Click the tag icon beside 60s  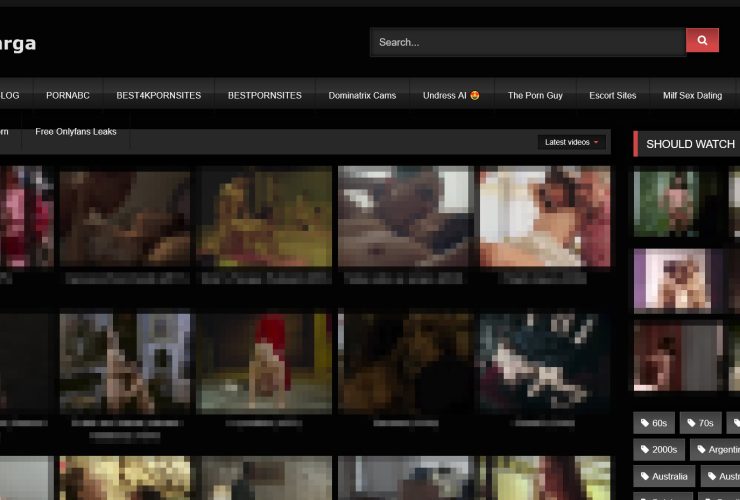tap(644, 423)
